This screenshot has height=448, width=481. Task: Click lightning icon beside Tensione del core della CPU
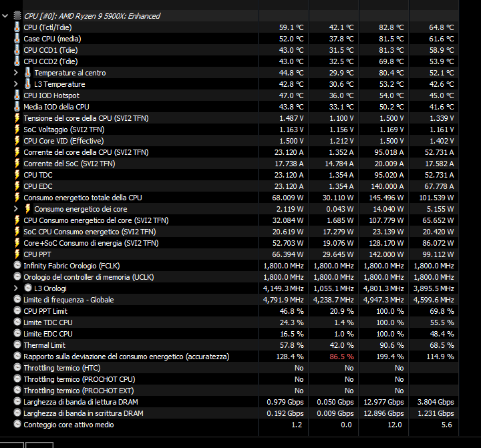coord(17,118)
